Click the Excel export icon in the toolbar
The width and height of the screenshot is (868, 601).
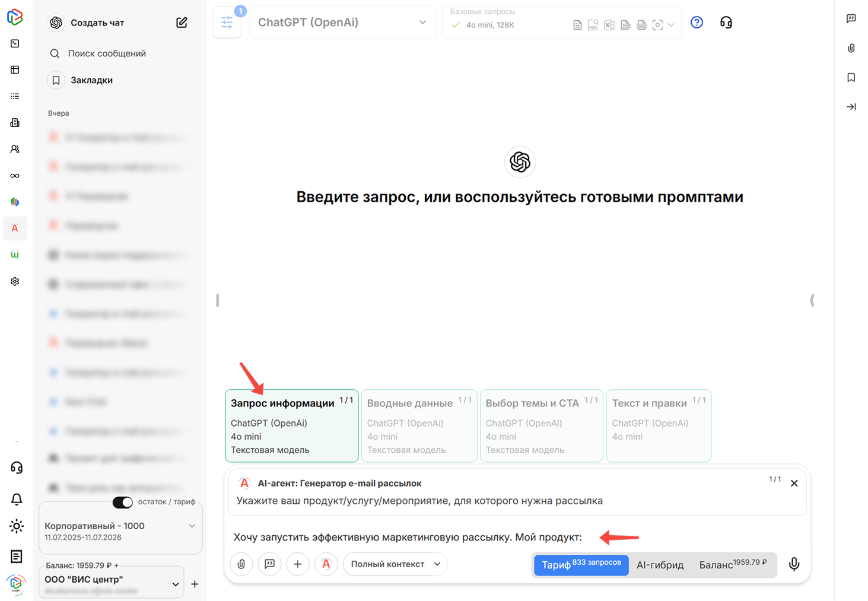point(609,24)
